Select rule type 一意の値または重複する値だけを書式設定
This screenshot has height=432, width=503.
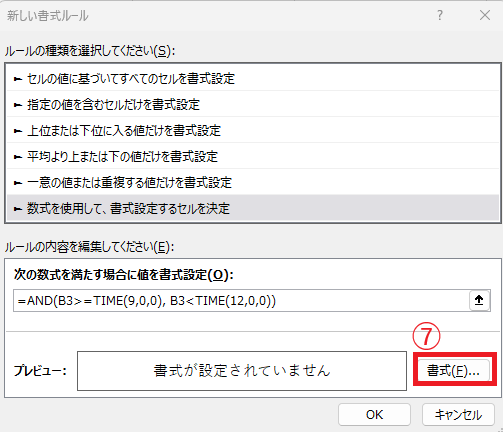pos(253,183)
